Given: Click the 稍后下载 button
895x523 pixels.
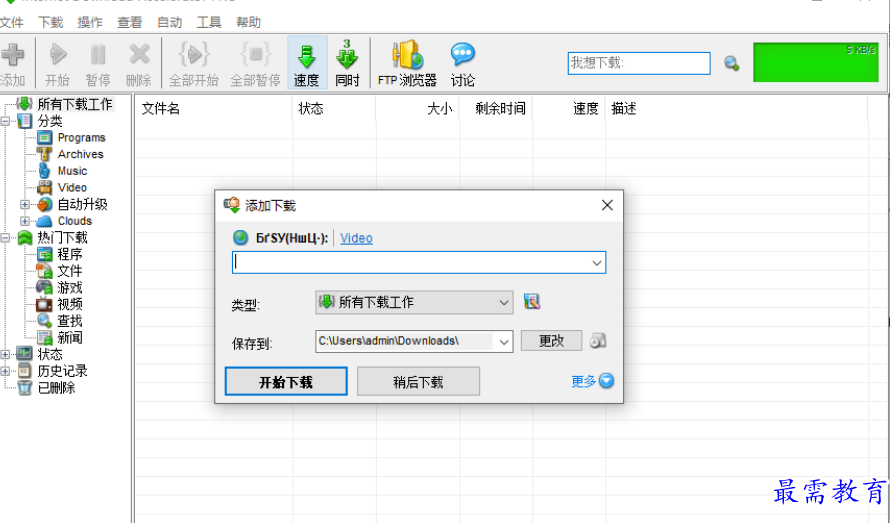Looking at the screenshot, I should pos(418,381).
